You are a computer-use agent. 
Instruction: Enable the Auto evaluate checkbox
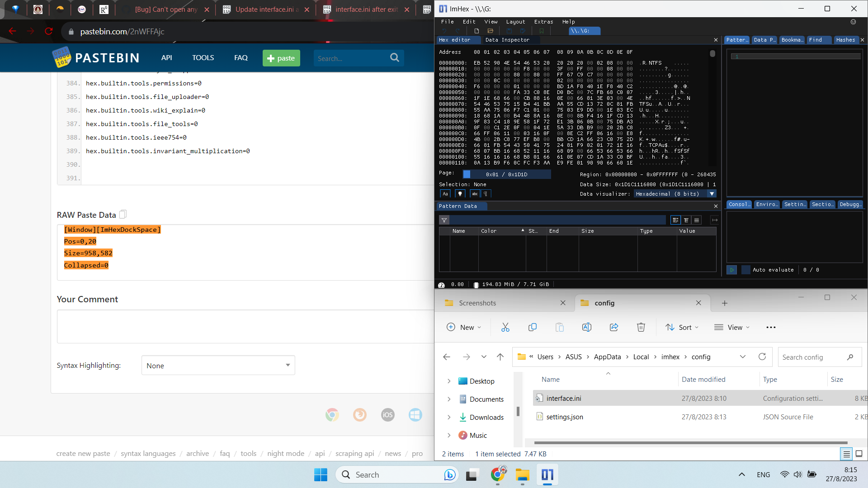click(x=746, y=270)
